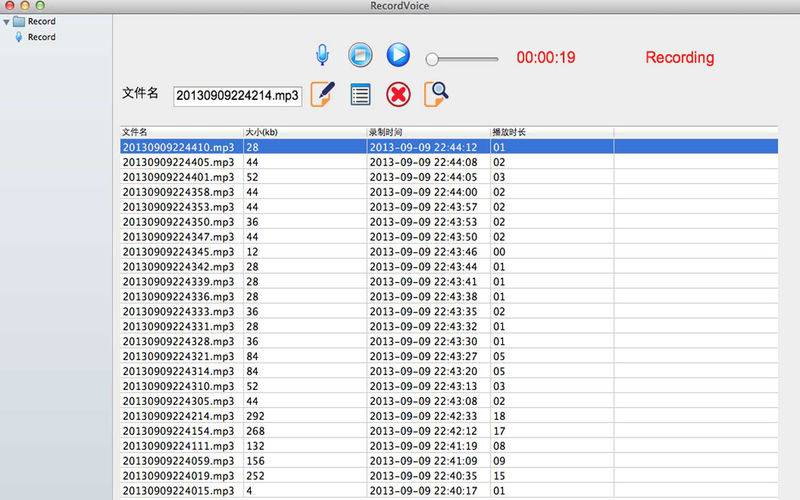Image resolution: width=800 pixels, height=500 pixels.
Task: Select row 20130909224345.mp3
Action: click(x=449, y=252)
